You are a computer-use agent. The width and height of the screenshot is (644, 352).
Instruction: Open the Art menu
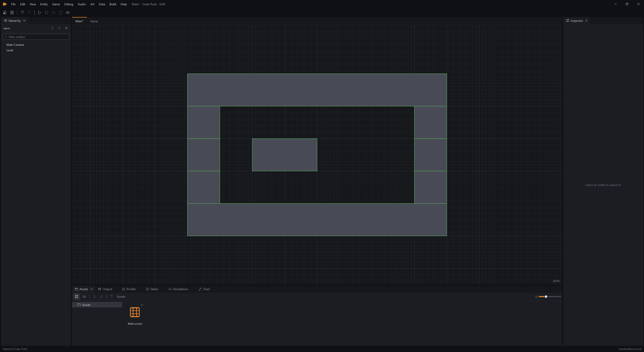click(92, 4)
